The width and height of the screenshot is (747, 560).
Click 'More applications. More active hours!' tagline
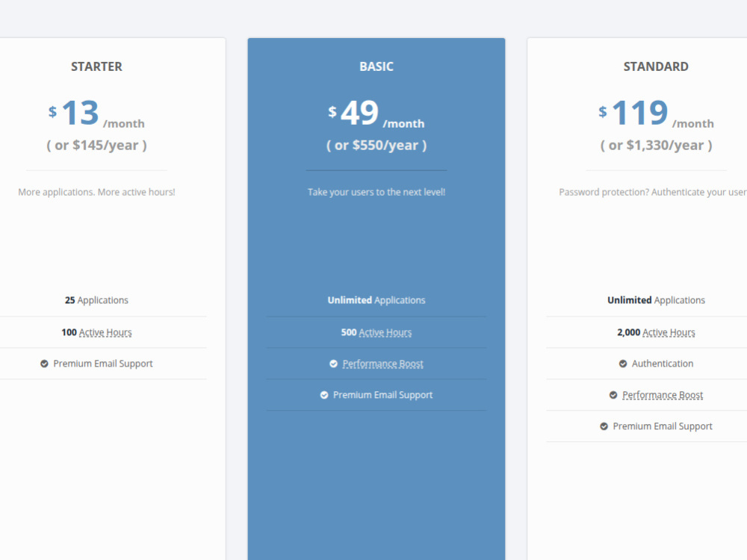point(96,193)
